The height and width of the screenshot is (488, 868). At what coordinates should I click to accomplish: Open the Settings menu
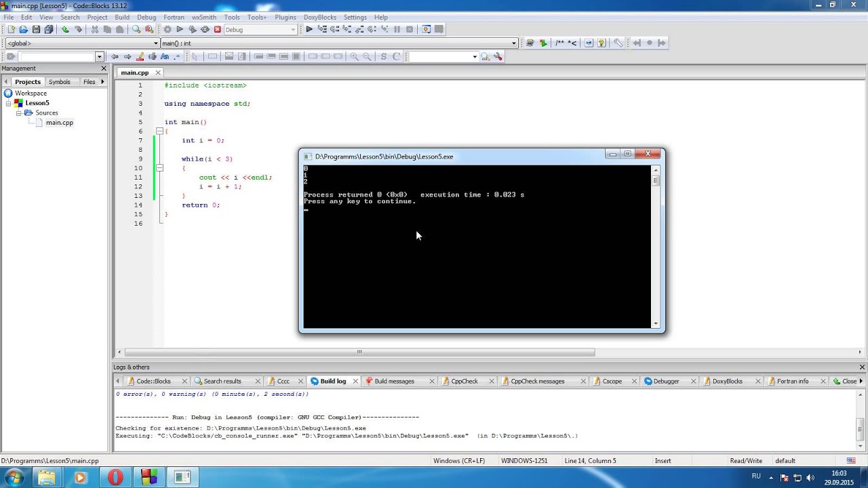coord(355,17)
